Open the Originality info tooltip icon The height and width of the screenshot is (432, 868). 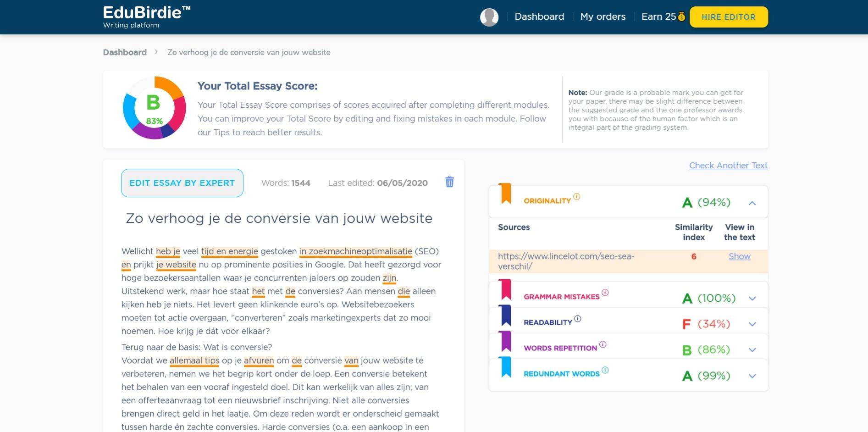[x=577, y=196]
